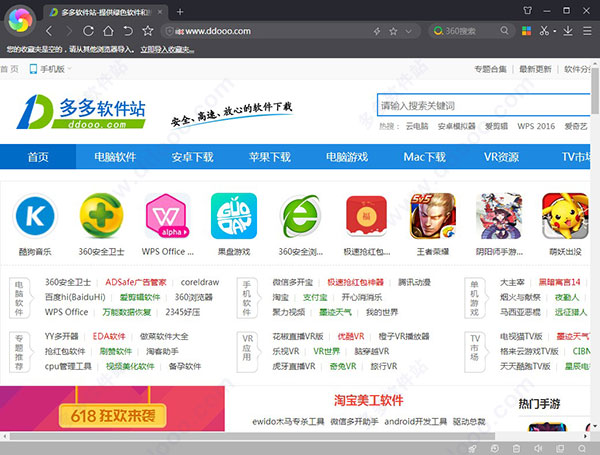Screen dimensions: 600x455
Task: Click the 立即导入收藏夹 link
Action: click(167, 49)
